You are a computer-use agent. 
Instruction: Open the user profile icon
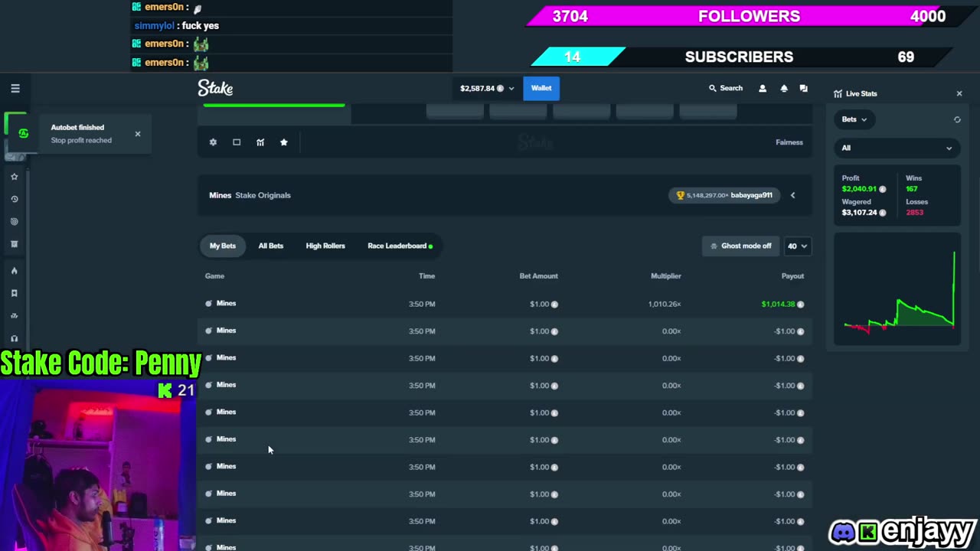pyautogui.click(x=762, y=89)
